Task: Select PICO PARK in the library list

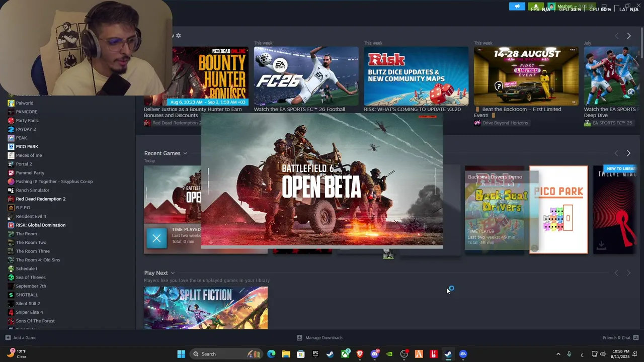Action: tap(27, 147)
